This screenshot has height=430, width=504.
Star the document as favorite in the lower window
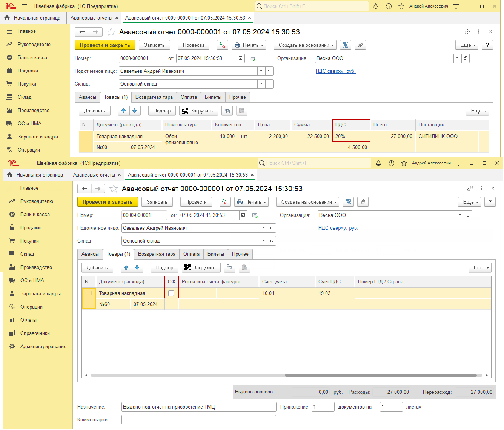(x=114, y=189)
